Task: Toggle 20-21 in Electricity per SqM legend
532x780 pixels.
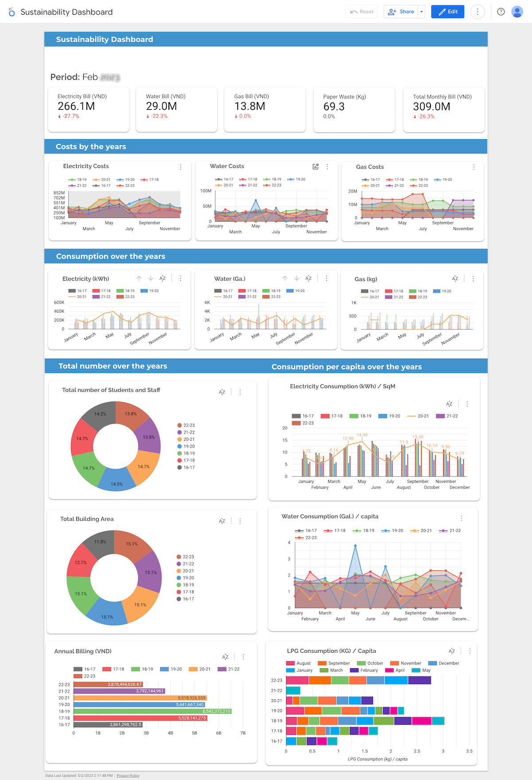Action: click(x=418, y=416)
